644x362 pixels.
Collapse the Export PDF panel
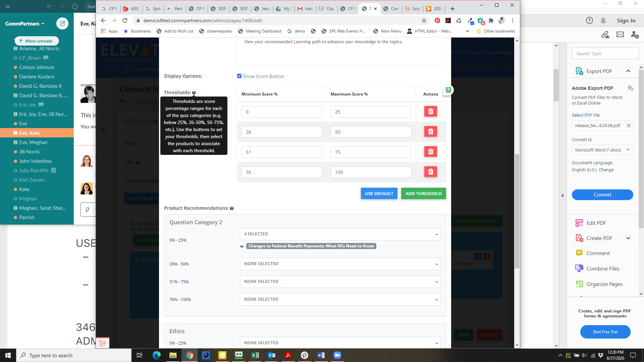[x=628, y=71]
